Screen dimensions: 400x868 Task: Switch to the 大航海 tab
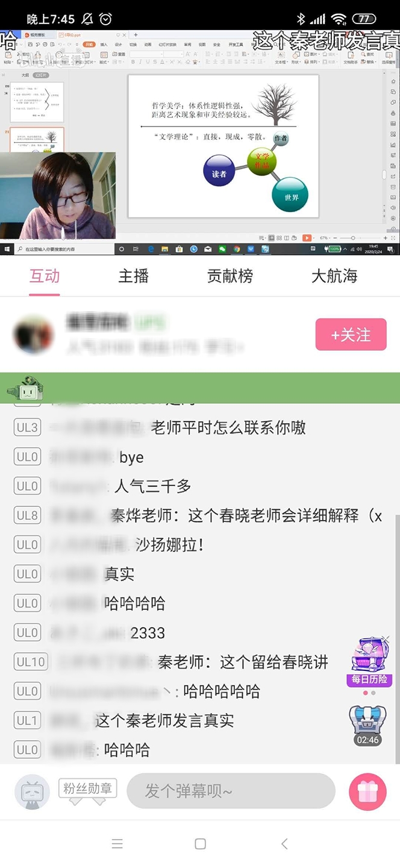(334, 276)
